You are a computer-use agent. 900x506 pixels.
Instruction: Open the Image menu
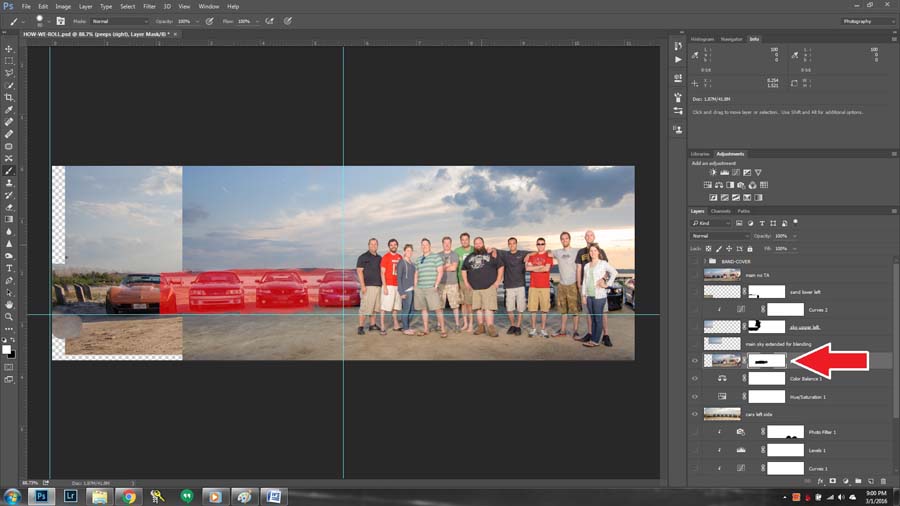tap(63, 6)
